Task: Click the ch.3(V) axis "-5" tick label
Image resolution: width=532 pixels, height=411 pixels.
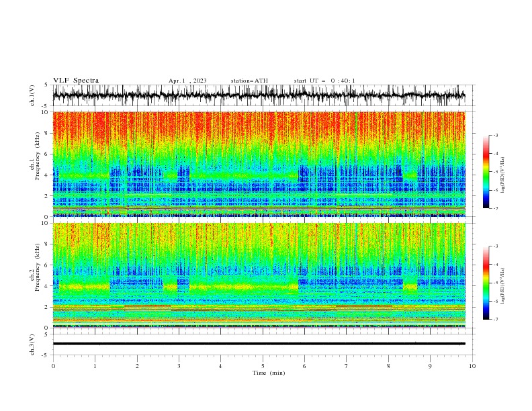Action: (x=46, y=355)
